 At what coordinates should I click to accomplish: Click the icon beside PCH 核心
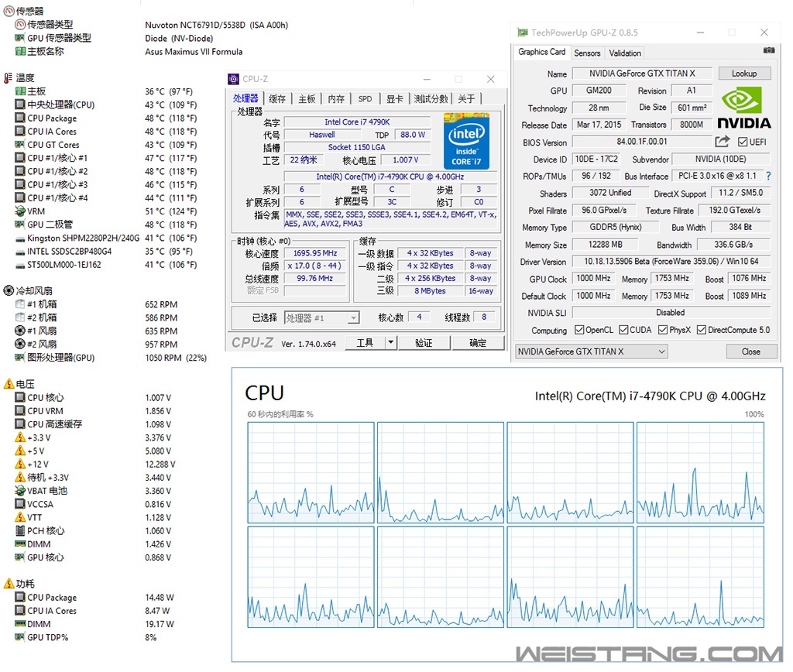[20, 530]
